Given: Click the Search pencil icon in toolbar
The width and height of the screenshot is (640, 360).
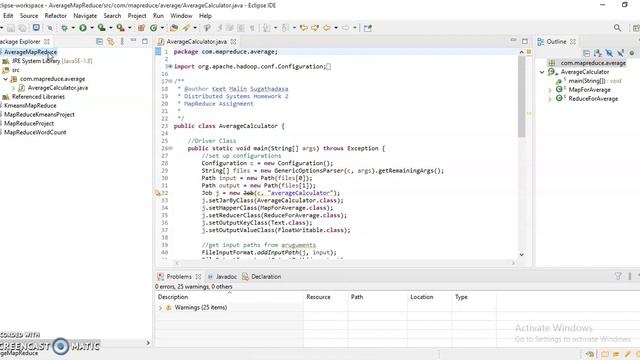Looking at the screenshot, I should [186, 28].
